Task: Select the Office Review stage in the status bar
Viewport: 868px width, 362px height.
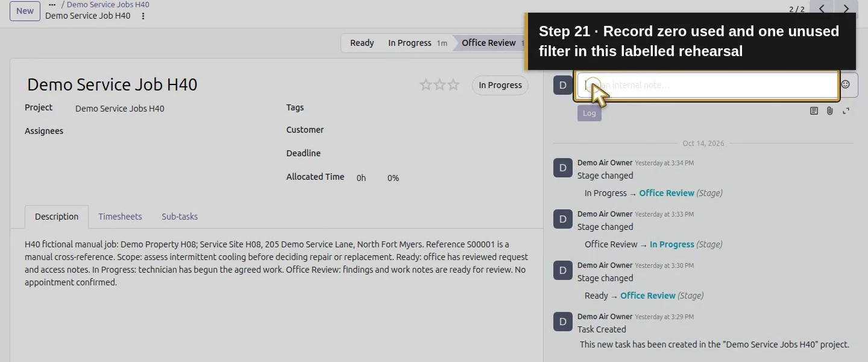Action: (x=491, y=43)
